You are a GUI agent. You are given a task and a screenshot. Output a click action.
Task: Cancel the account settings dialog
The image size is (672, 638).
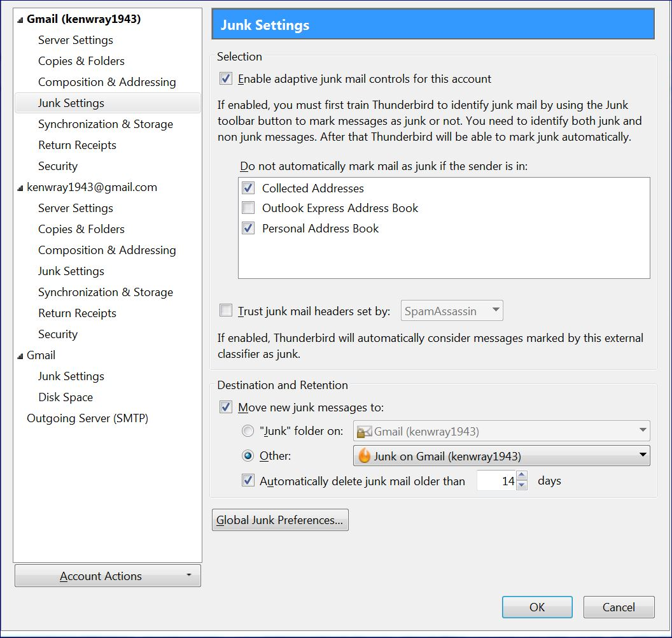[619, 607]
